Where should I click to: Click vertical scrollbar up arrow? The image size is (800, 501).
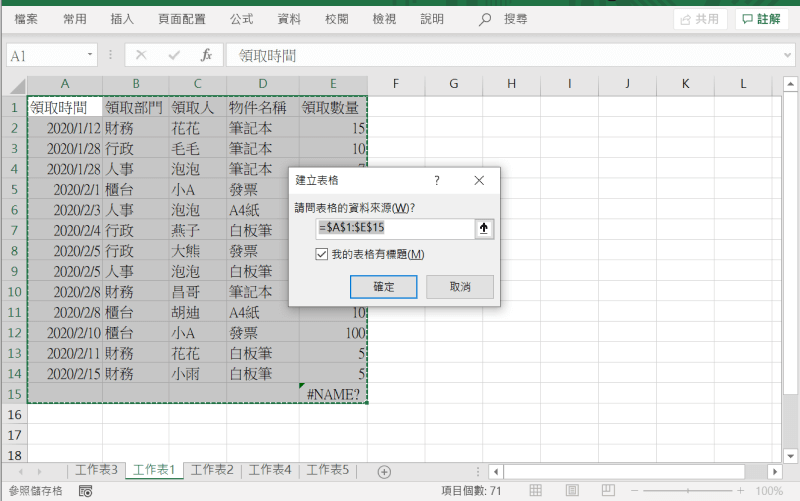tap(790, 83)
